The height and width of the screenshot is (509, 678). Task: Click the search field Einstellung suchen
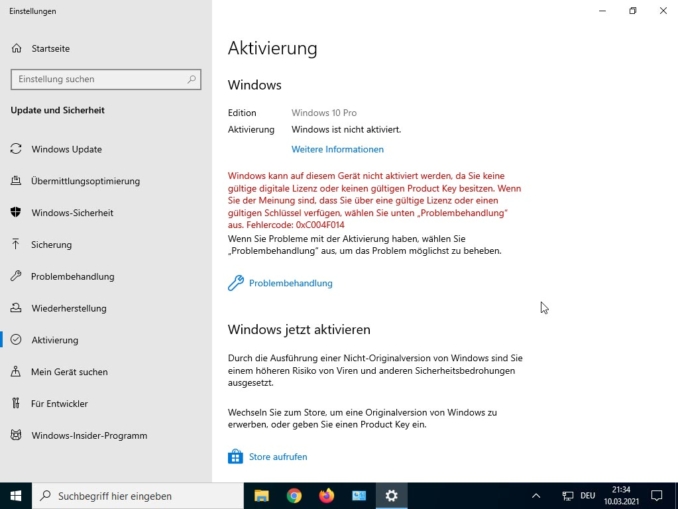tap(98, 79)
